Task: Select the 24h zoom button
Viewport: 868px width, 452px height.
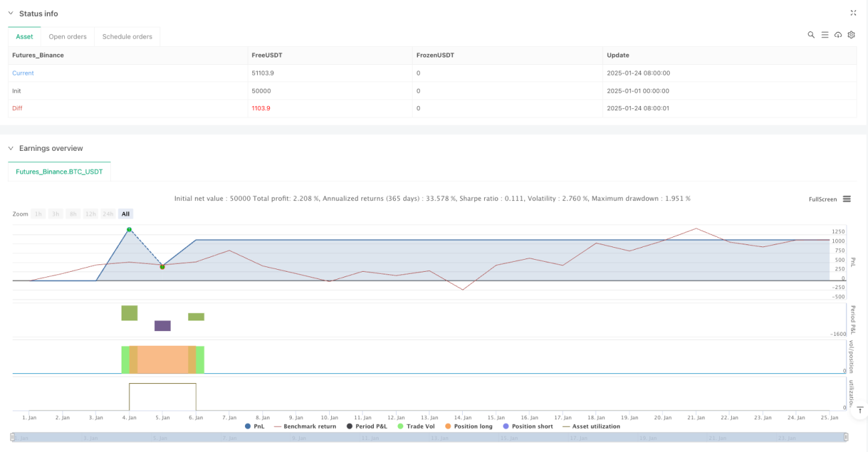Action: (x=108, y=214)
